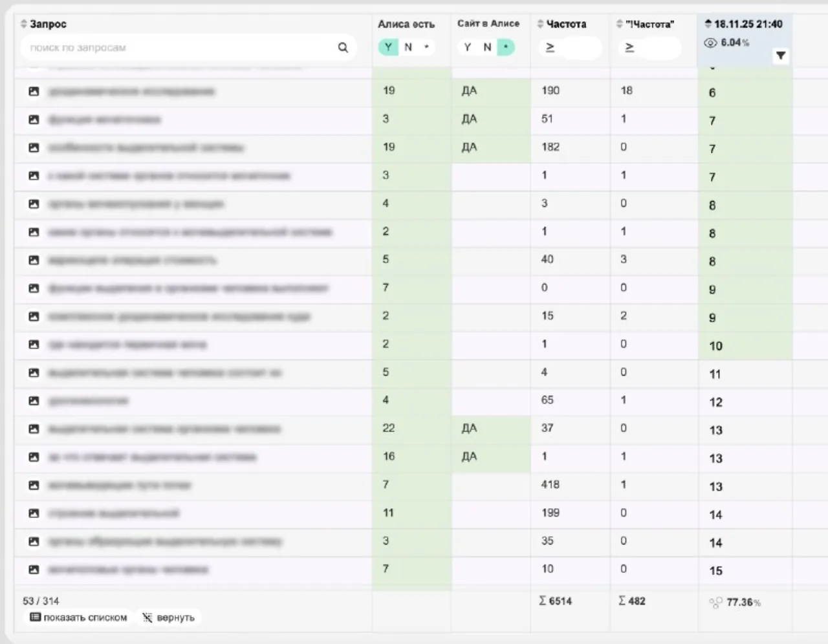Sort by the Запрос column header
Image resolution: width=828 pixels, height=644 pixels.
[x=44, y=24]
